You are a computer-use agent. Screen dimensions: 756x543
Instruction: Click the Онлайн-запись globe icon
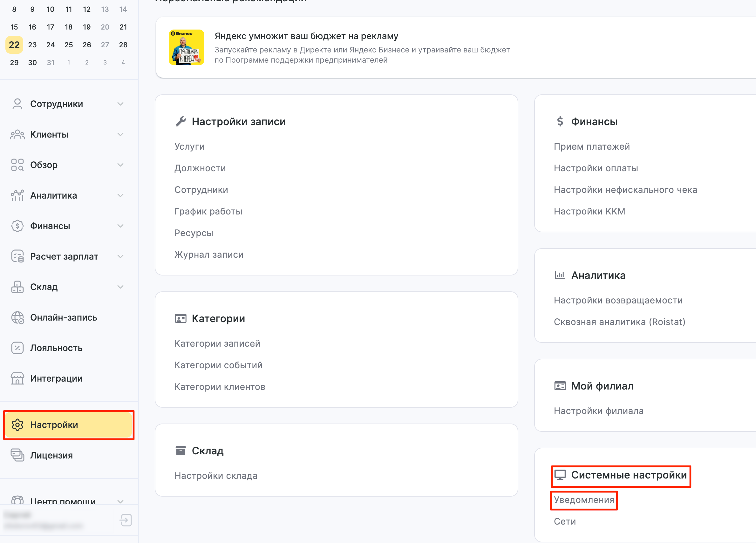coord(17,317)
